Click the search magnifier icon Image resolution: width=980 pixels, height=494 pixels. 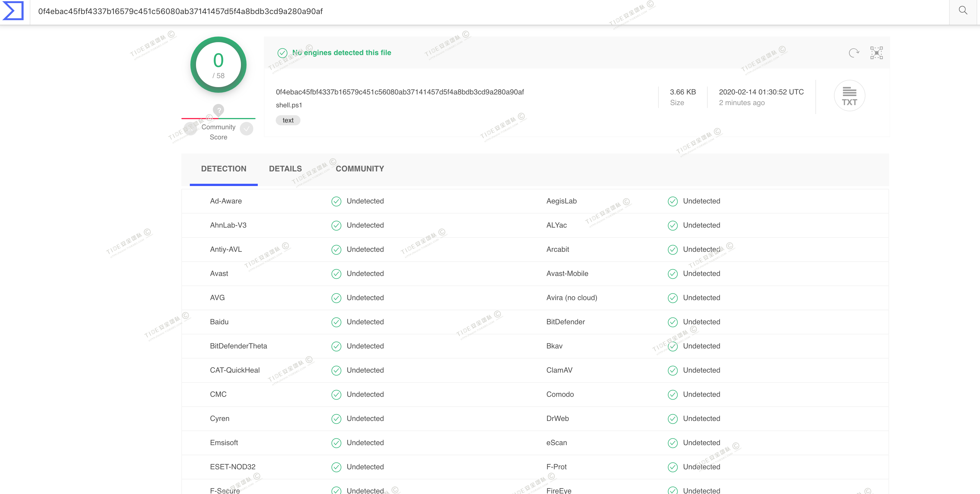click(x=963, y=11)
